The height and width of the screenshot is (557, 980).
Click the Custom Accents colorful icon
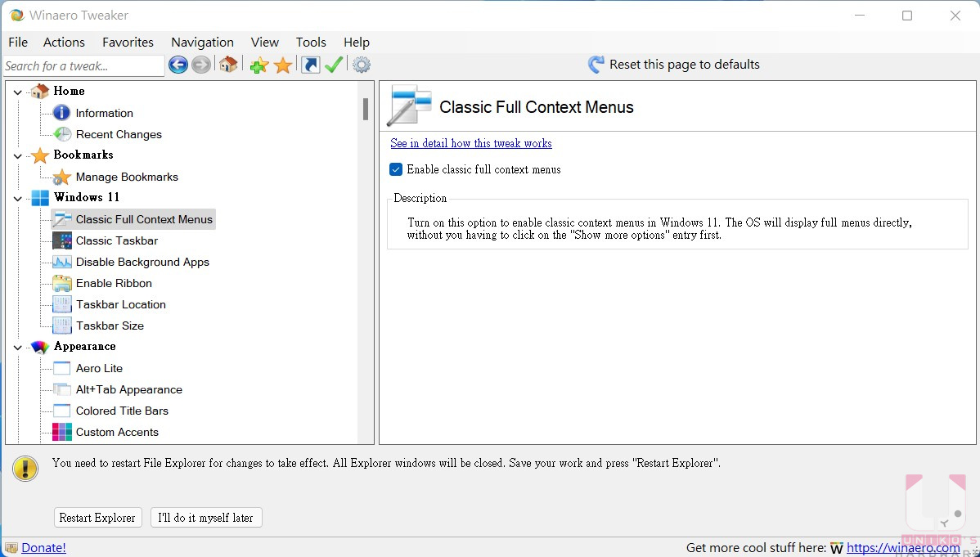tap(62, 432)
